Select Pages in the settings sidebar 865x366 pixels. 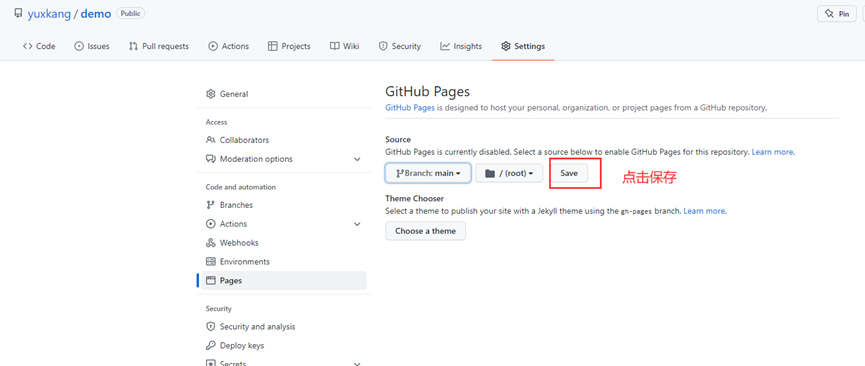[x=284, y=280]
